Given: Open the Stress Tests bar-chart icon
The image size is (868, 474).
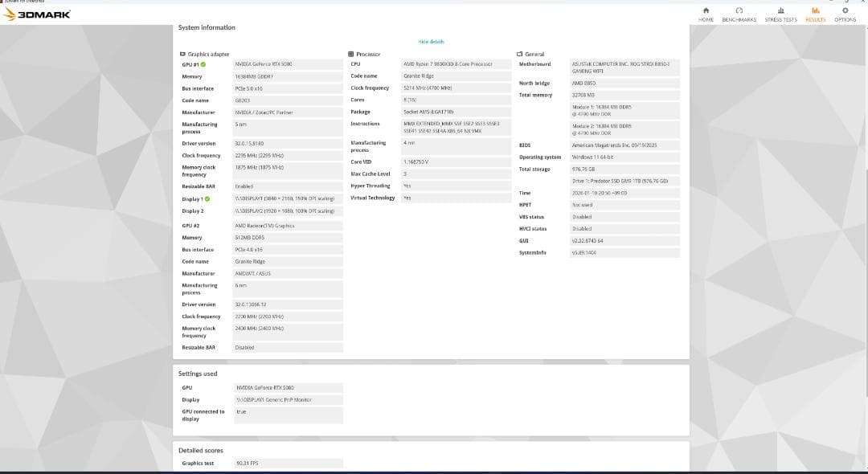Looking at the screenshot, I should coord(780,10).
